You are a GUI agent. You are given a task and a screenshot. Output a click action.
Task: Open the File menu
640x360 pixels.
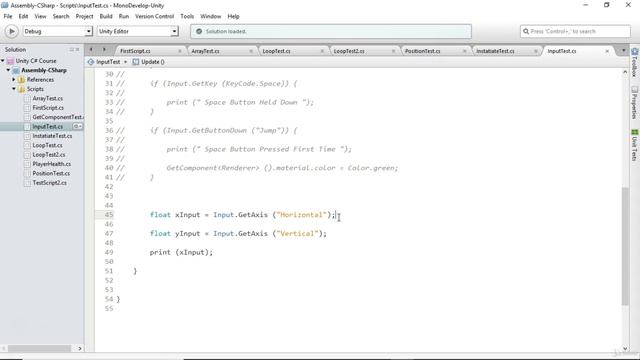coord(8,16)
